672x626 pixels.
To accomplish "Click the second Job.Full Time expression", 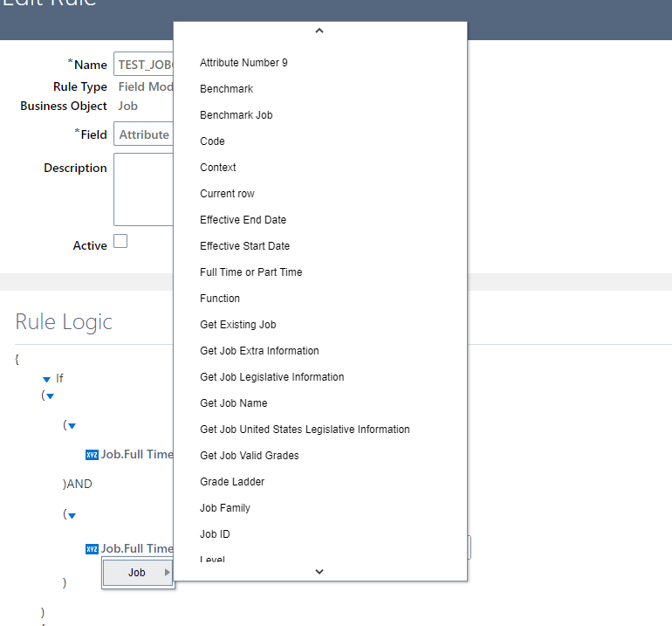I will pos(137,548).
